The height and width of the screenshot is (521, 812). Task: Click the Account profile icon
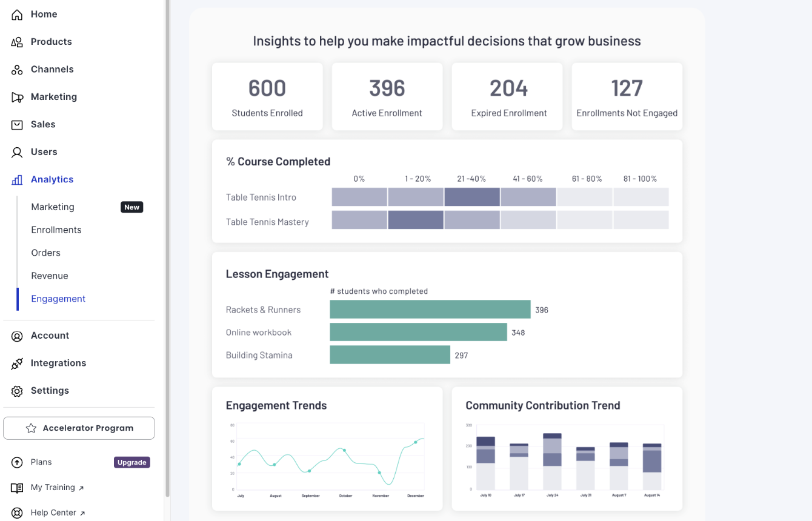tap(17, 336)
